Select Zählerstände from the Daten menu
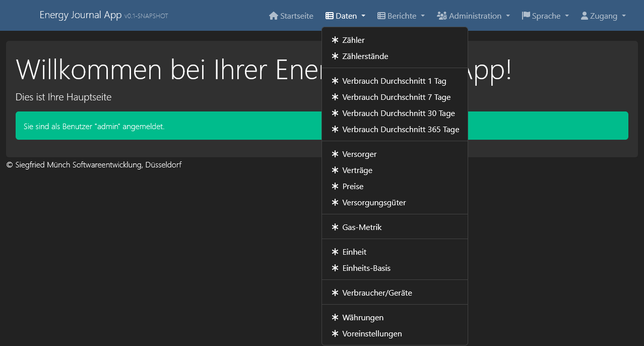The height and width of the screenshot is (346, 644). pos(365,56)
